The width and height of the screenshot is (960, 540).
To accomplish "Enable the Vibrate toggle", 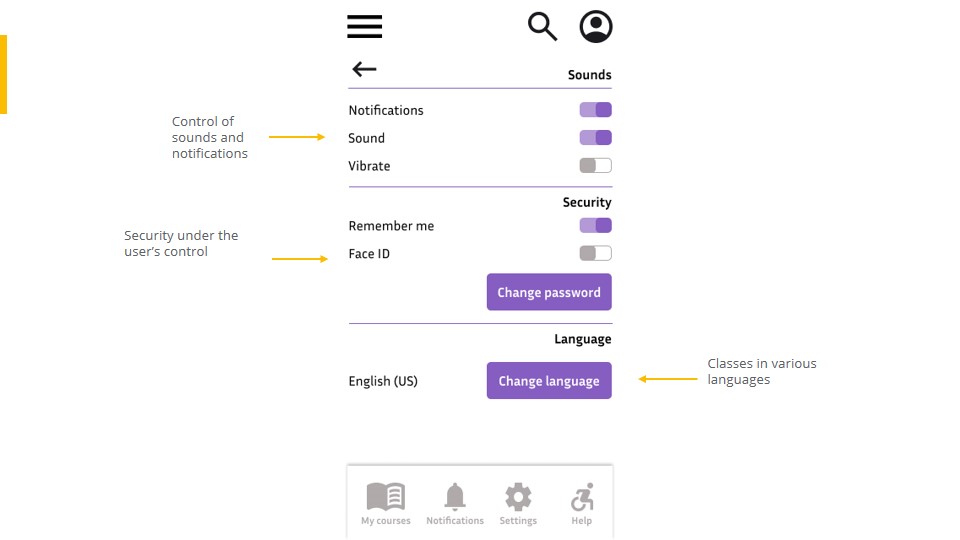I will [x=595, y=166].
